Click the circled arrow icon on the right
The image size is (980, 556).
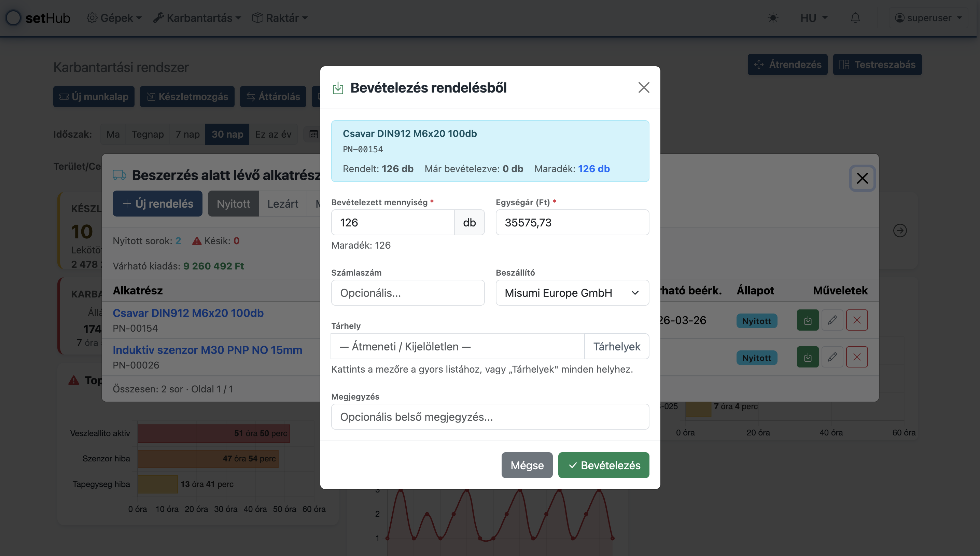[x=900, y=231]
